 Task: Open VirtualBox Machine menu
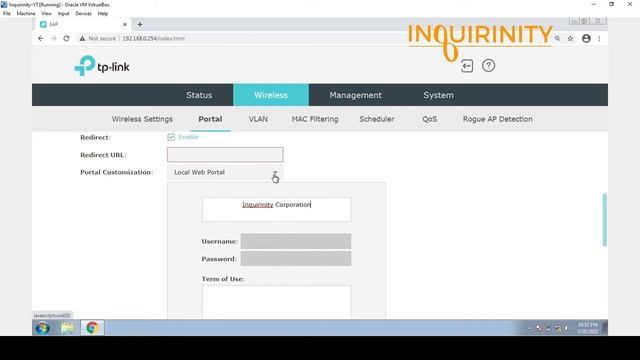26,13
